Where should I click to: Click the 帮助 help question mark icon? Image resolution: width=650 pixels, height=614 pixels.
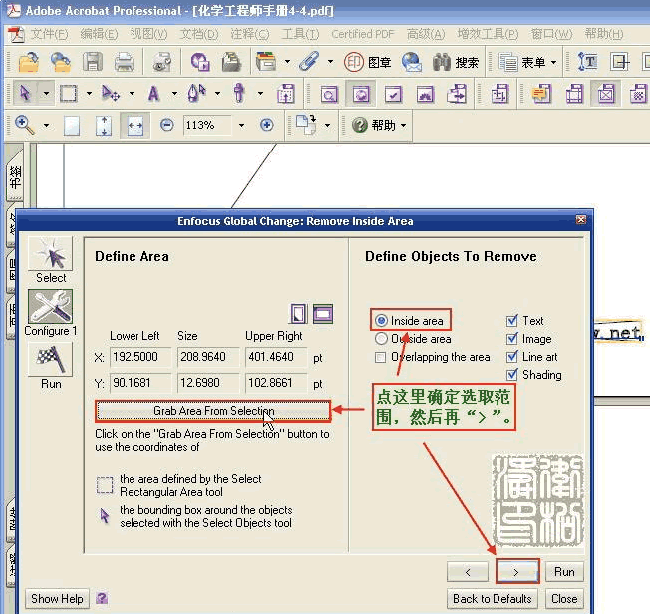[360, 125]
